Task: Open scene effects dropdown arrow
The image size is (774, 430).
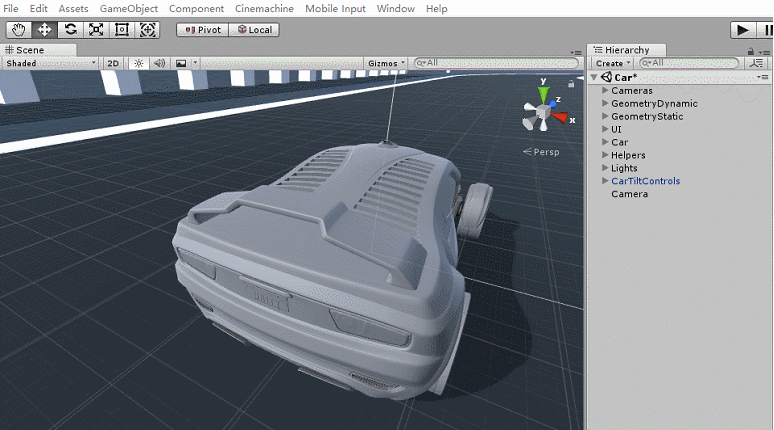Action: [195, 63]
